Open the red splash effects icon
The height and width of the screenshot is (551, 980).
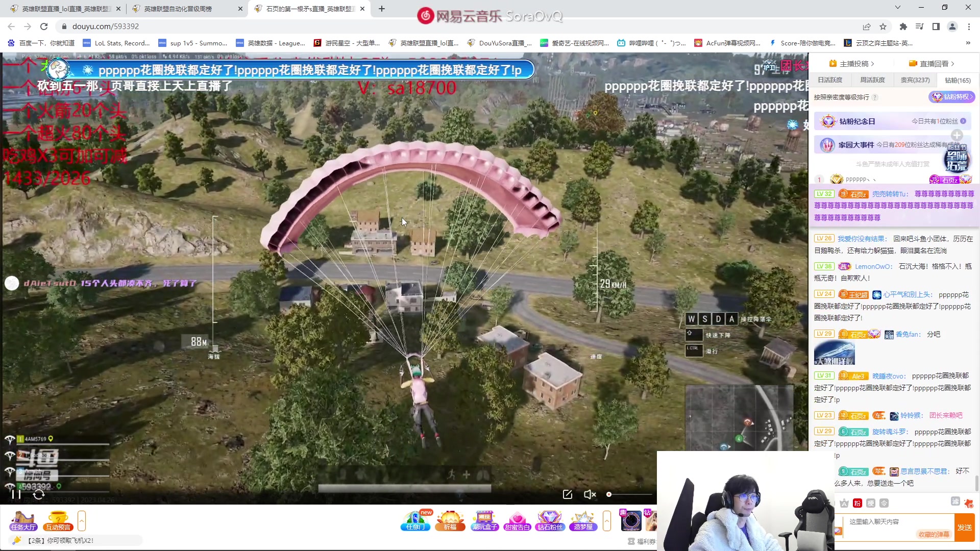tap(969, 503)
